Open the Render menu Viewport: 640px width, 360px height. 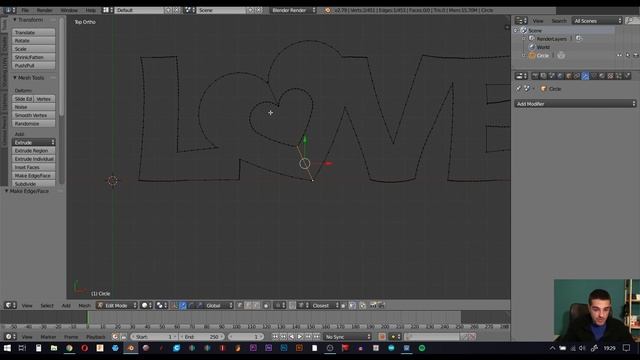pyautogui.click(x=44, y=10)
